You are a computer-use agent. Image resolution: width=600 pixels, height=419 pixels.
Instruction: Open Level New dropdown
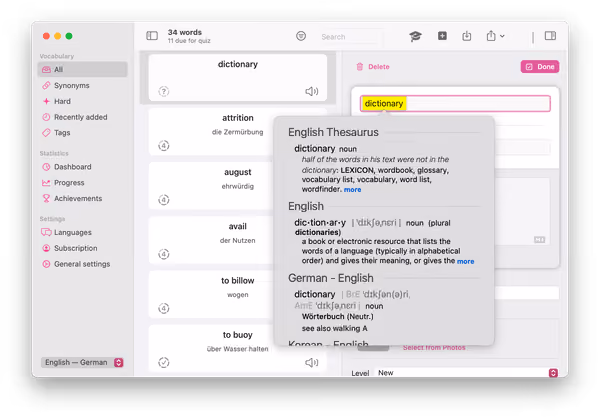pyautogui.click(x=466, y=373)
